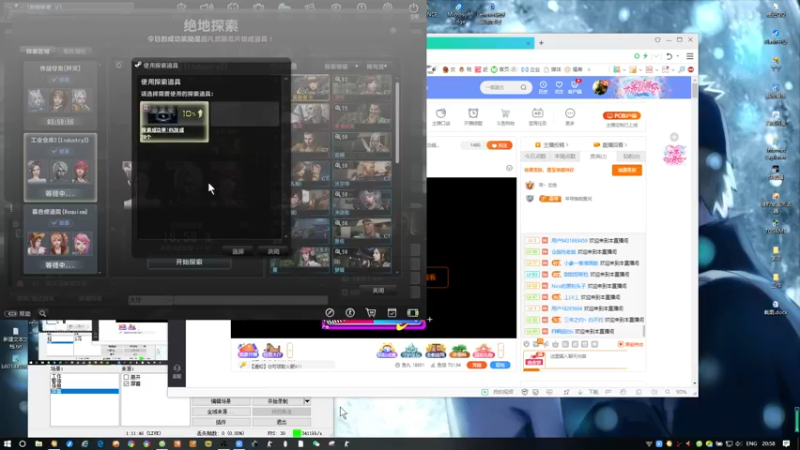Image resolution: width=800 pixels, height=450 pixels.
Task: Collapse the panel with the circled chevron above the video
Action: [x=509, y=168]
